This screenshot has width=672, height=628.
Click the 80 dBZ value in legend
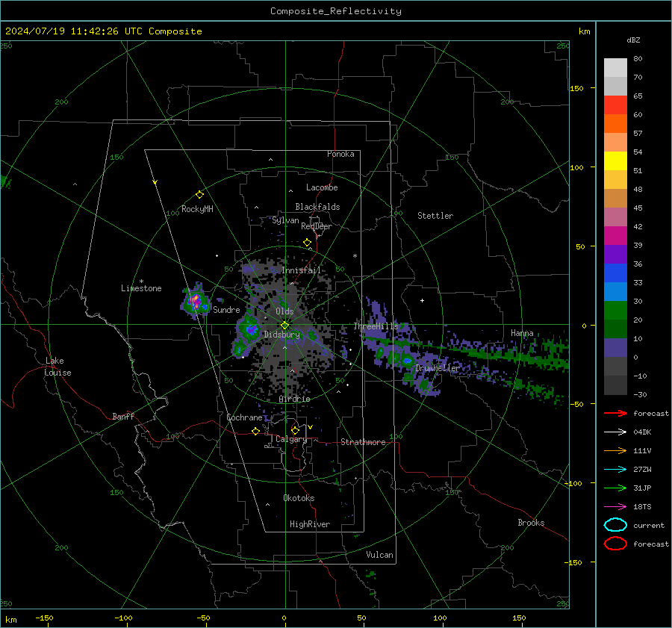[638, 59]
